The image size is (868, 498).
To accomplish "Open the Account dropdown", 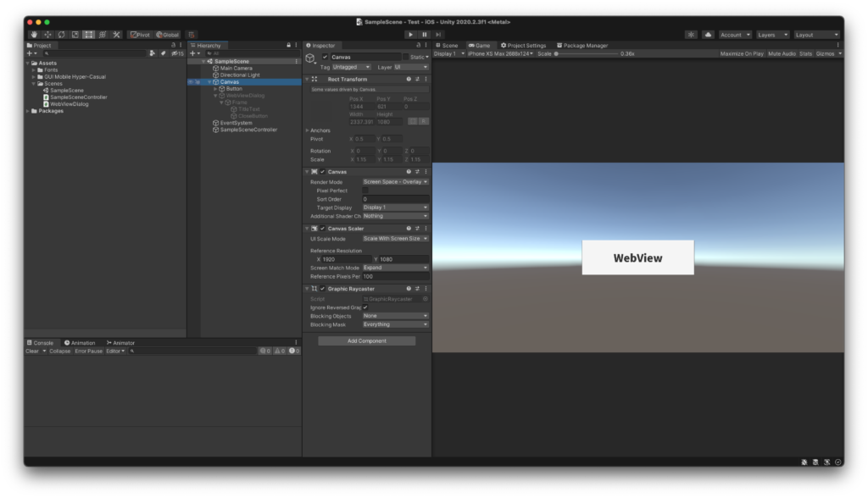I will pos(735,35).
